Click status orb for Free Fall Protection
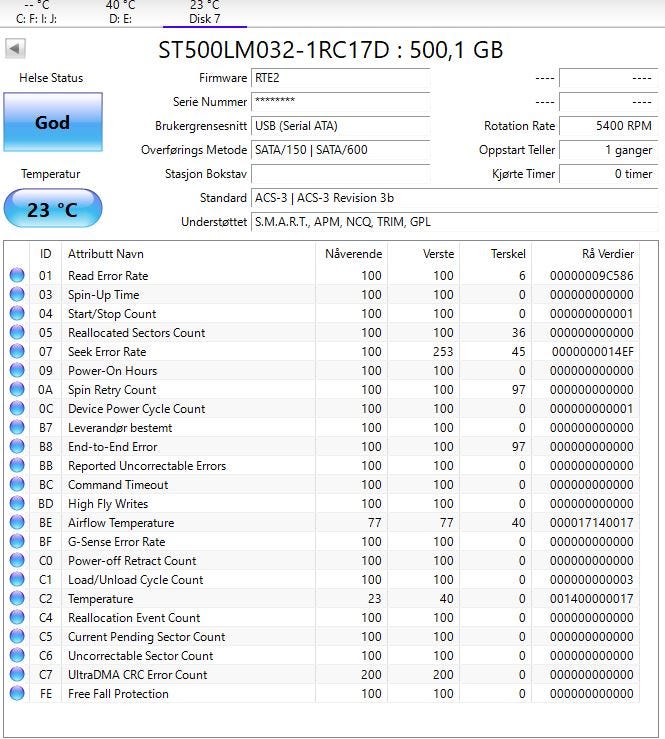Image resolution: width=665 pixels, height=739 pixels. tap(17, 693)
